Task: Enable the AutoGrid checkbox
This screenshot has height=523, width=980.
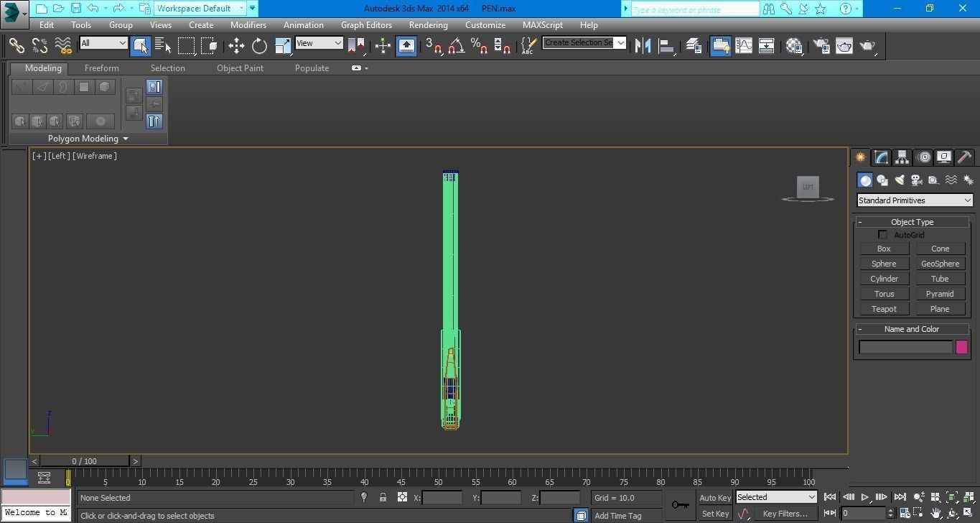Action: coord(882,235)
